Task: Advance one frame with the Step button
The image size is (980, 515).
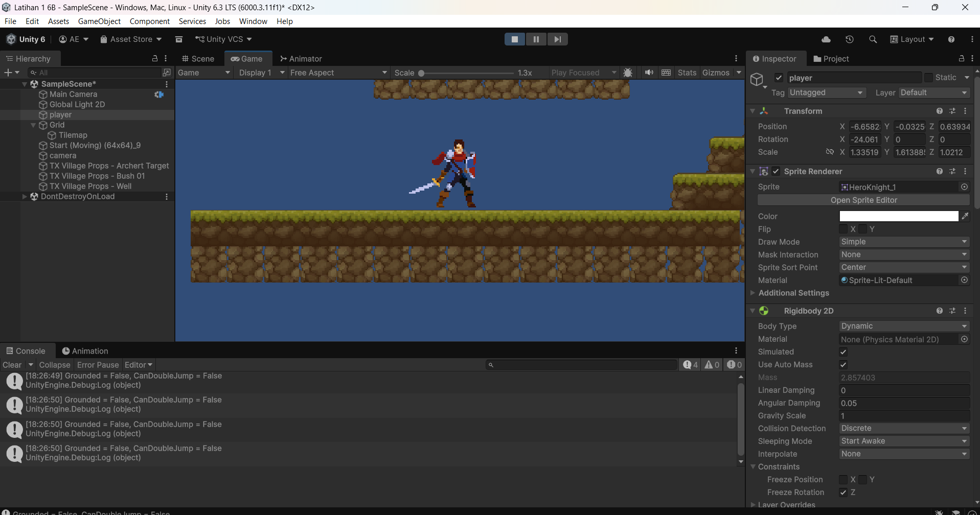Action: click(557, 39)
